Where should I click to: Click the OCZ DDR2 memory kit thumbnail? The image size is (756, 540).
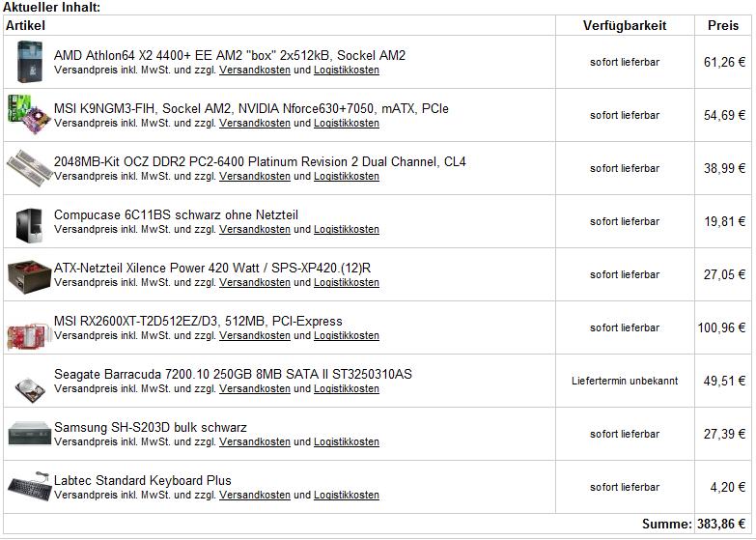[29, 168]
